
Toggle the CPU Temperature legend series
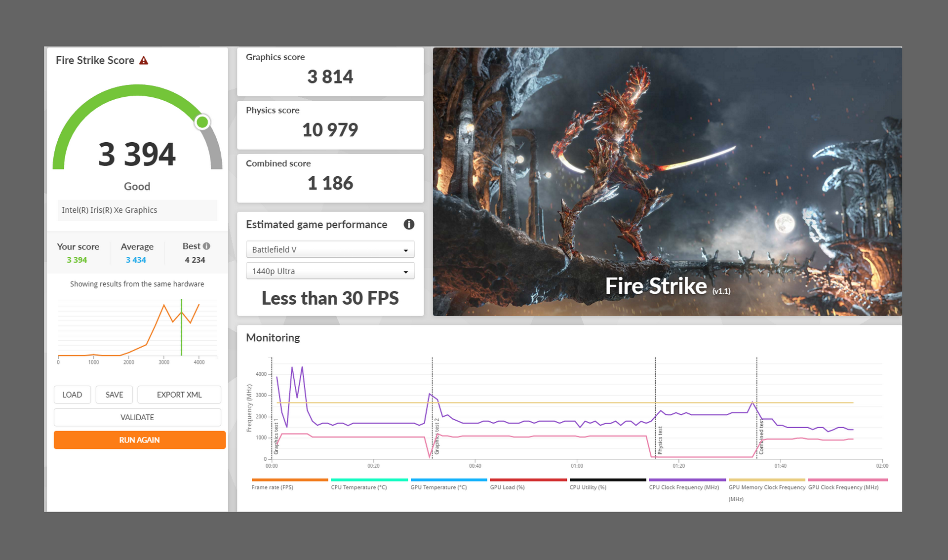click(x=358, y=487)
